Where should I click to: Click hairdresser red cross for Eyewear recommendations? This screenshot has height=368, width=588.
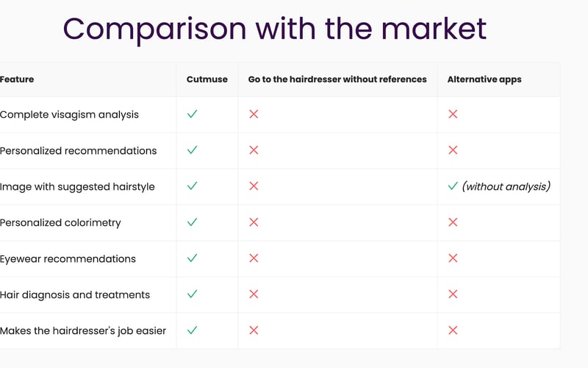click(x=254, y=258)
